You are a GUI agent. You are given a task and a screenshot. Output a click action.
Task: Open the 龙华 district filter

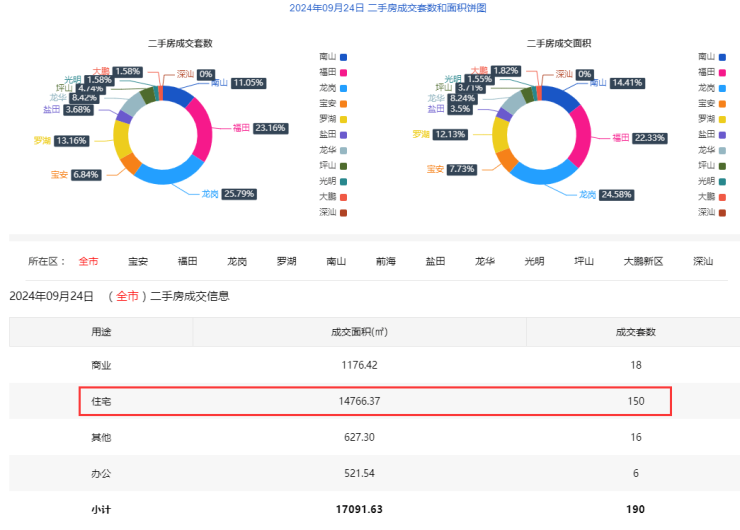[485, 261]
